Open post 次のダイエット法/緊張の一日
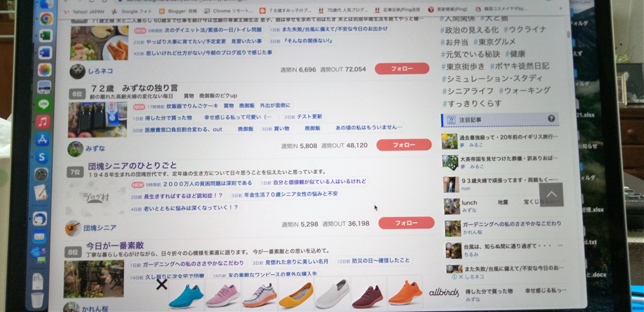This screenshot has height=312, width=644. [x=213, y=30]
